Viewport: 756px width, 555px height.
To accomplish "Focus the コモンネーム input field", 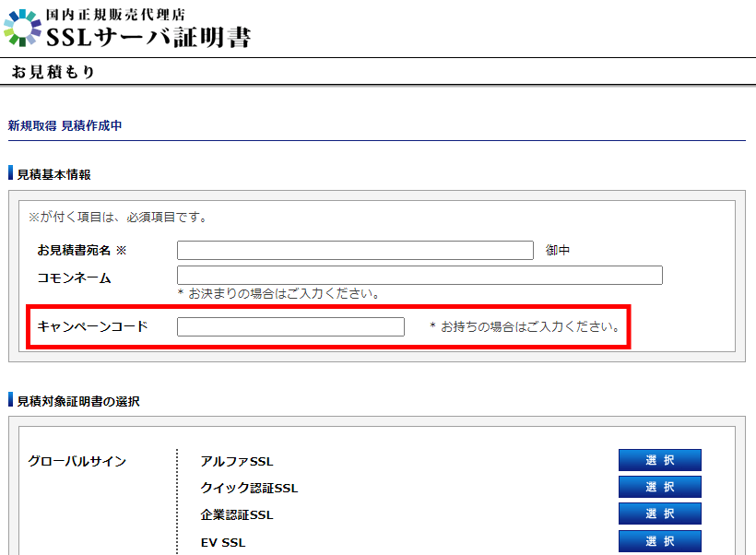I will [419, 275].
